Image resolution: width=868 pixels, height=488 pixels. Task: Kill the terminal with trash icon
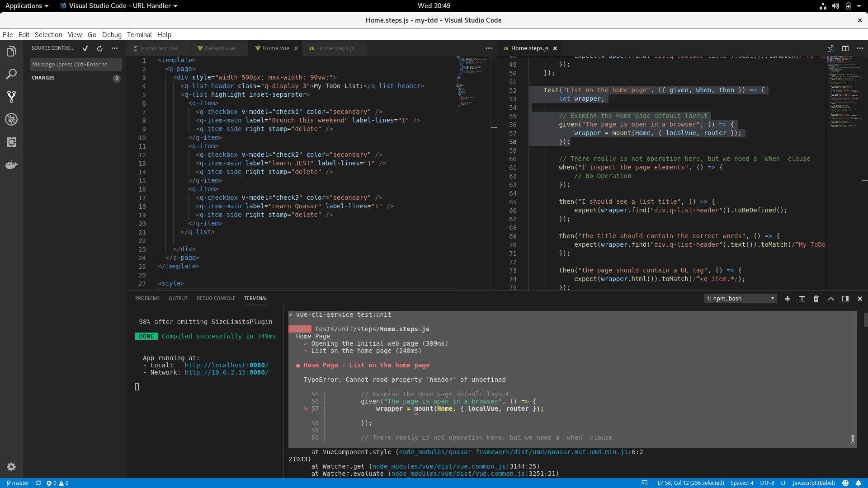click(816, 299)
